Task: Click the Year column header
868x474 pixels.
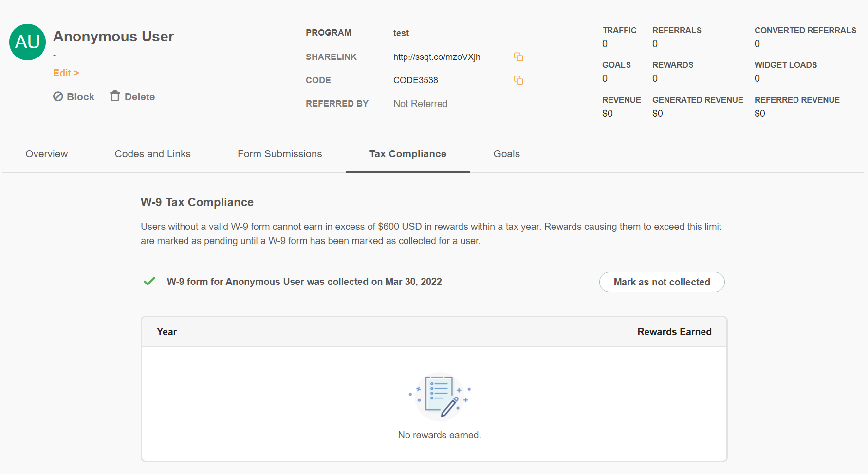Action: [166, 332]
